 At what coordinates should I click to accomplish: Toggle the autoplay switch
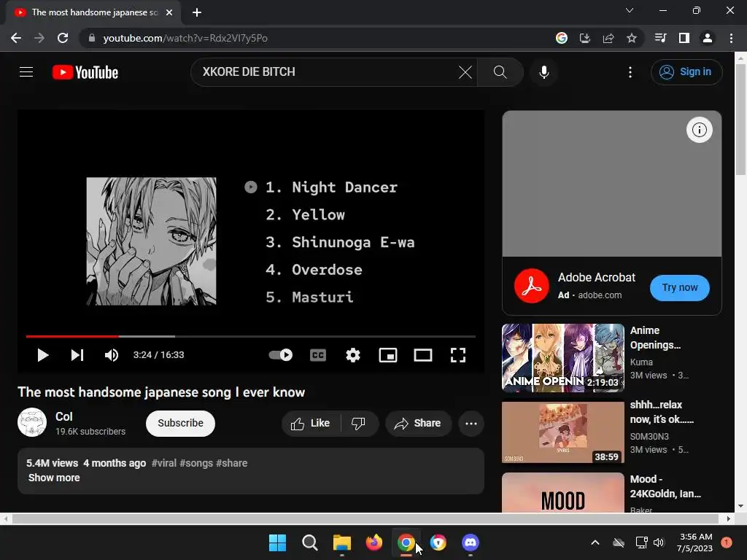[281, 355]
